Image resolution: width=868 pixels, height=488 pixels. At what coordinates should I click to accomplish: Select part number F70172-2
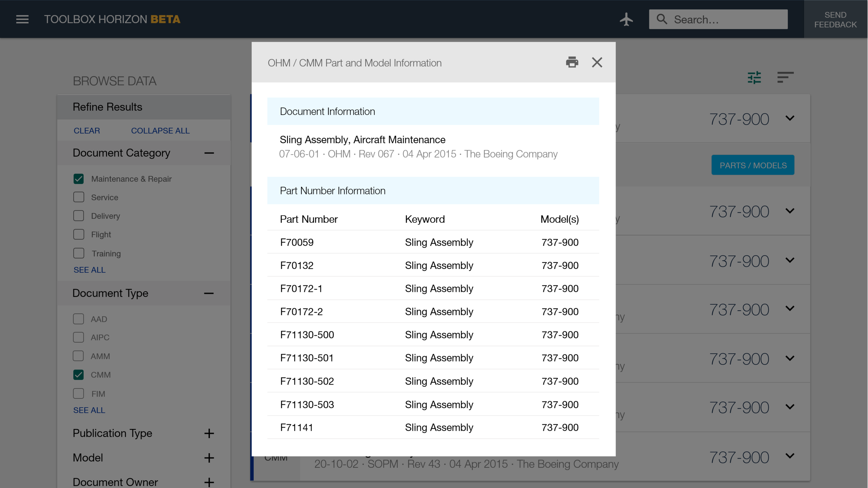pyautogui.click(x=301, y=312)
